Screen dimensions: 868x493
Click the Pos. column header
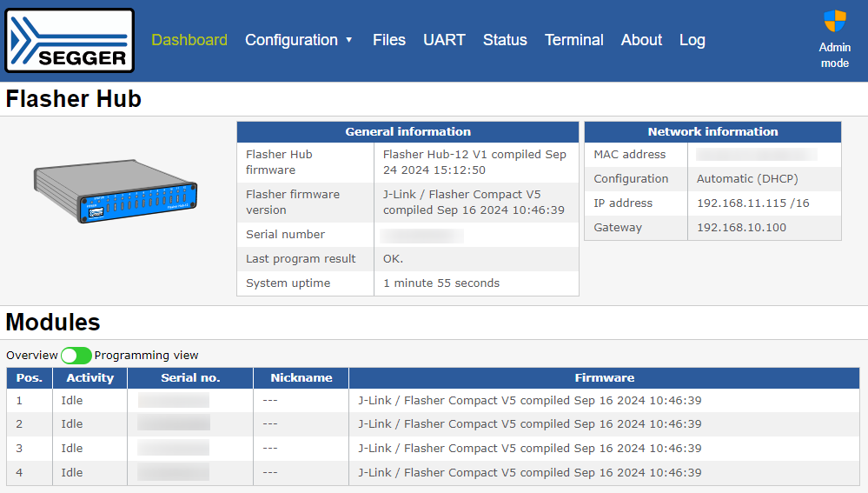coord(30,378)
